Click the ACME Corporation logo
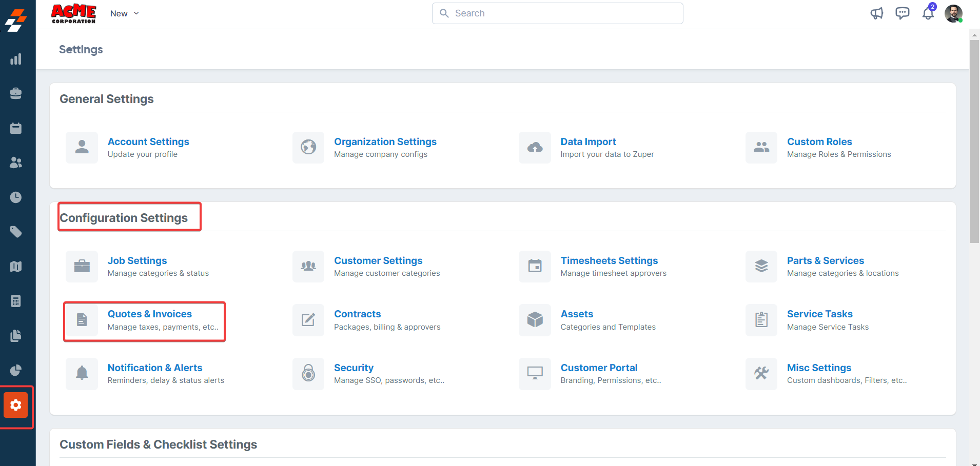Viewport: 980px width, 466px height. click(73, 13)
